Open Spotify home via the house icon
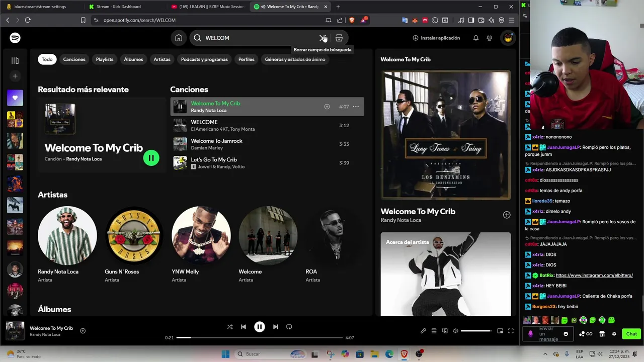The image size is (644, 362). 179,38
